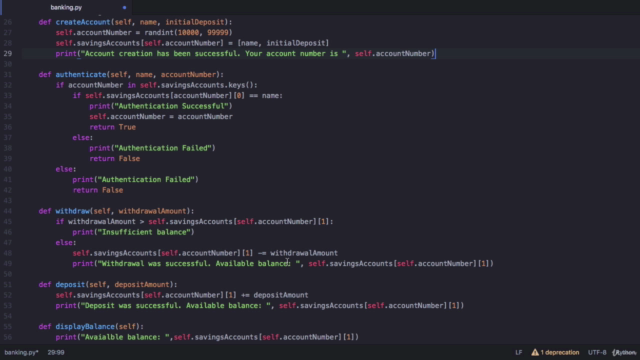
Task: Click the else keyword on line 40
Action: point(64,169)
